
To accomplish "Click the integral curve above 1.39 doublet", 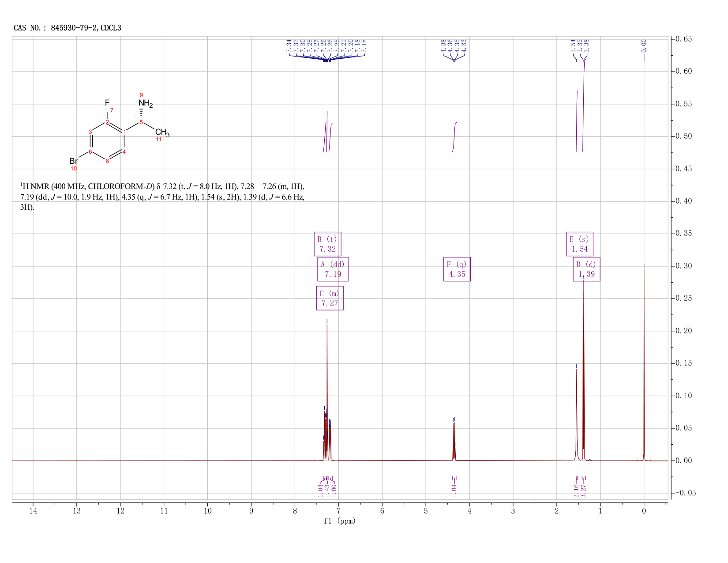I will (584, 104).
